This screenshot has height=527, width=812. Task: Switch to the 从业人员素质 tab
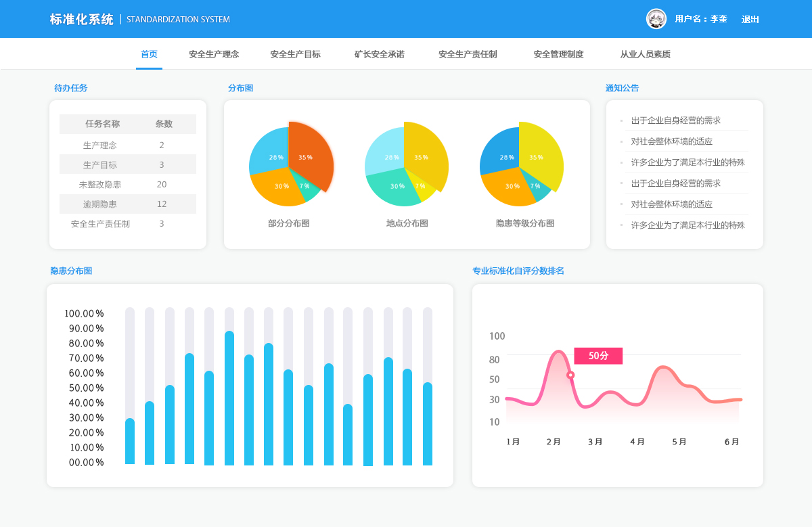(645, 54)
